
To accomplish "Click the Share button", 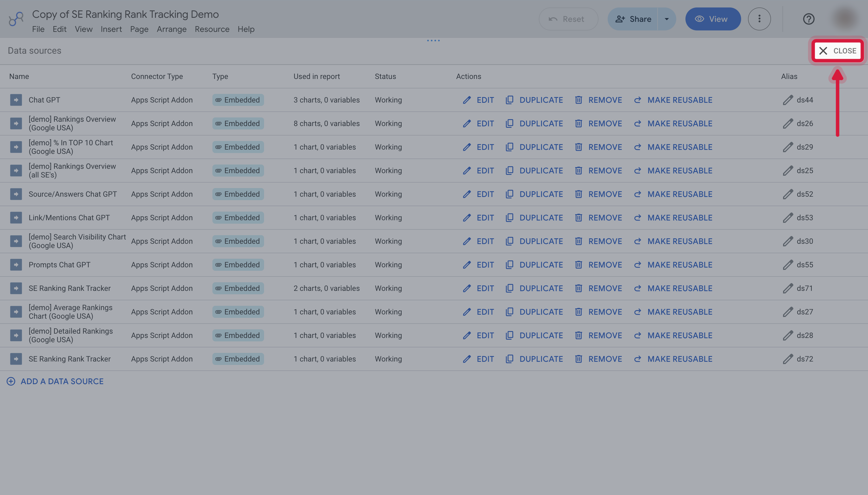I will pos(633,19).
